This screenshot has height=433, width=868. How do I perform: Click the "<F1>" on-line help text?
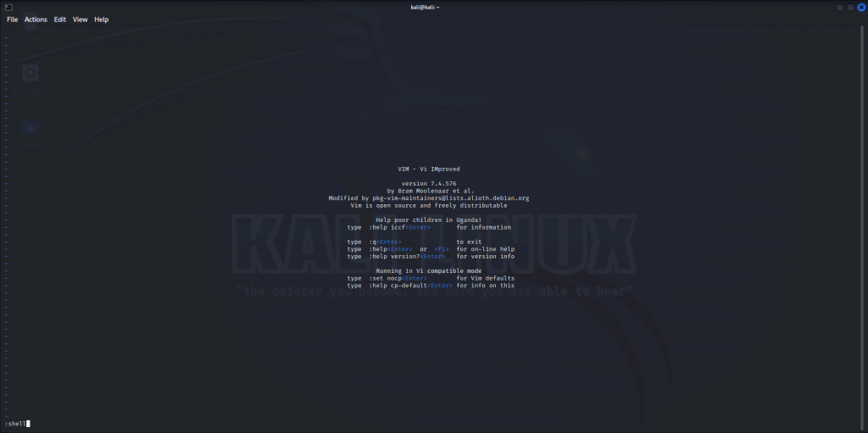tap(441, 249)
